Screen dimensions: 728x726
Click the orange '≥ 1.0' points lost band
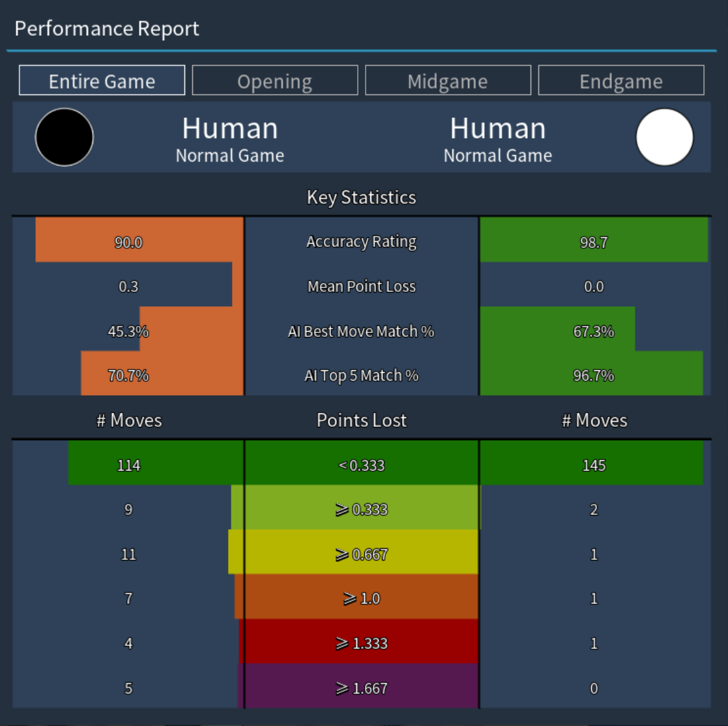click(362, 599)
